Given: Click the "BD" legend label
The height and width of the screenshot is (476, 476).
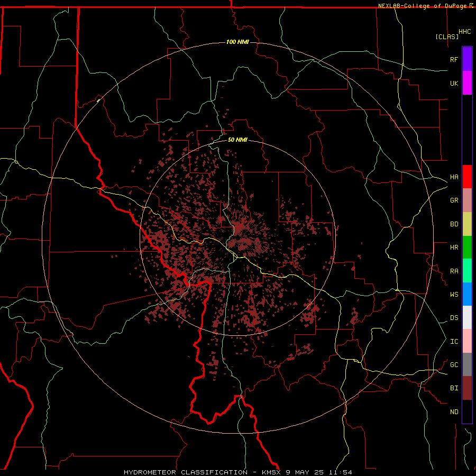Looking at the screenshot, I should click(x=454, y=224).
